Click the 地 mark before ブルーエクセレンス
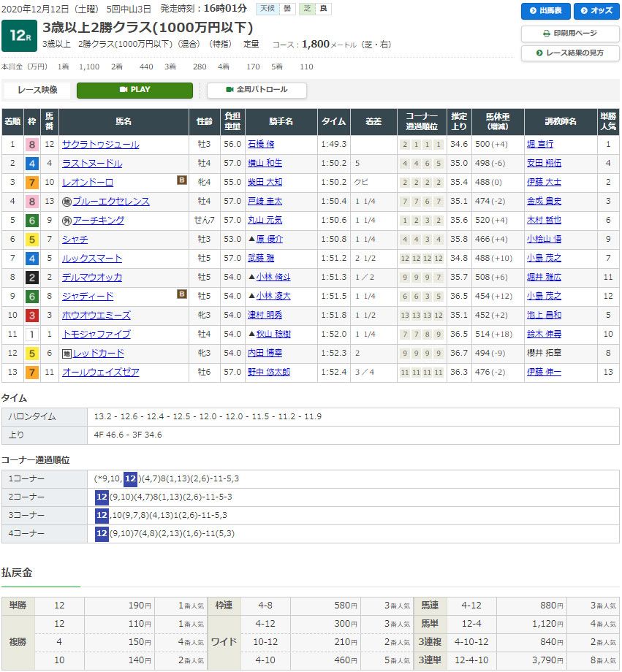The image size is (622, 672). 67,202
